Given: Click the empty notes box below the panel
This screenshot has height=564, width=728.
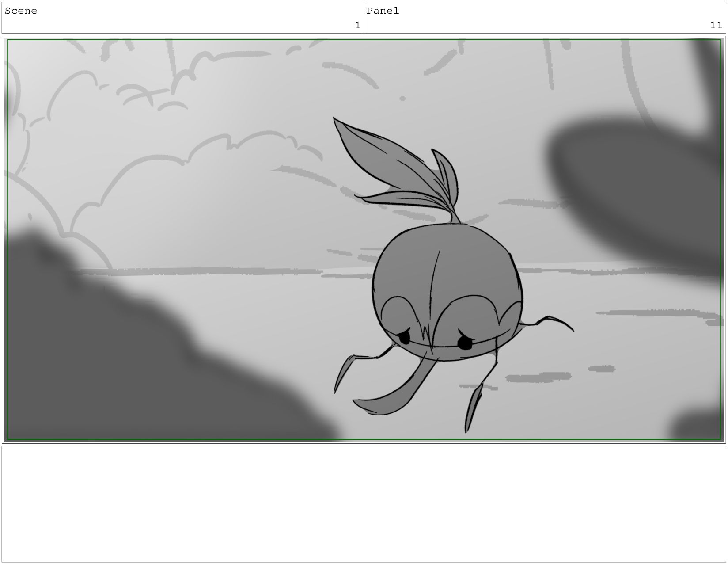Looking at the screenshot, I should [x=364, y=504].
